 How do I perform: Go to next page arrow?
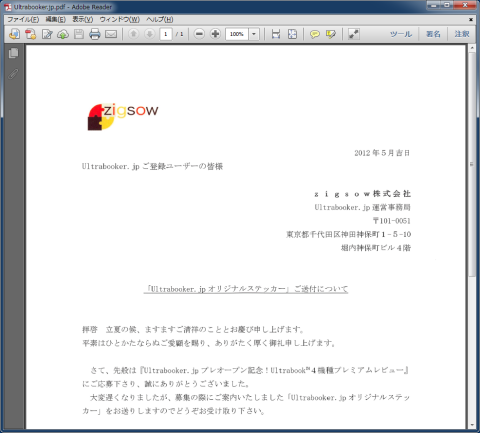[150, 34]
